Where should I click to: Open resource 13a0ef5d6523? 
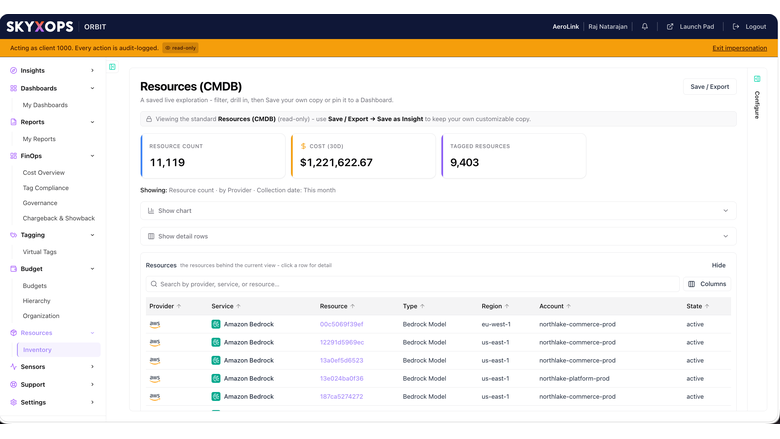341,360
